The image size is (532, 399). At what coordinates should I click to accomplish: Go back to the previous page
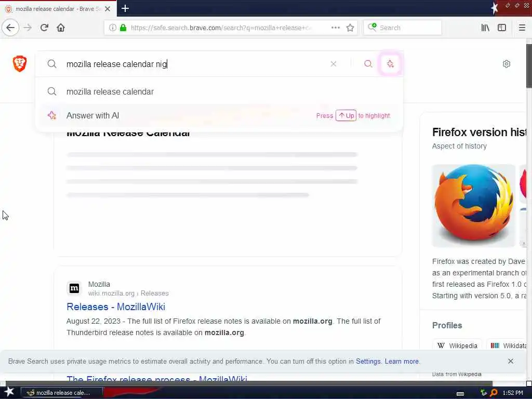[10, 28]
